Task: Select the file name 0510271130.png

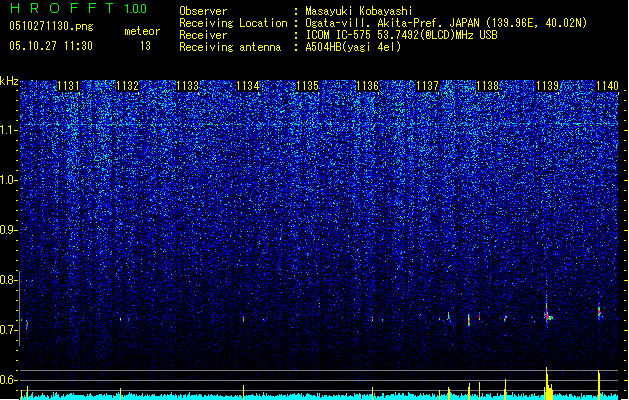Action: click(51, 26)
